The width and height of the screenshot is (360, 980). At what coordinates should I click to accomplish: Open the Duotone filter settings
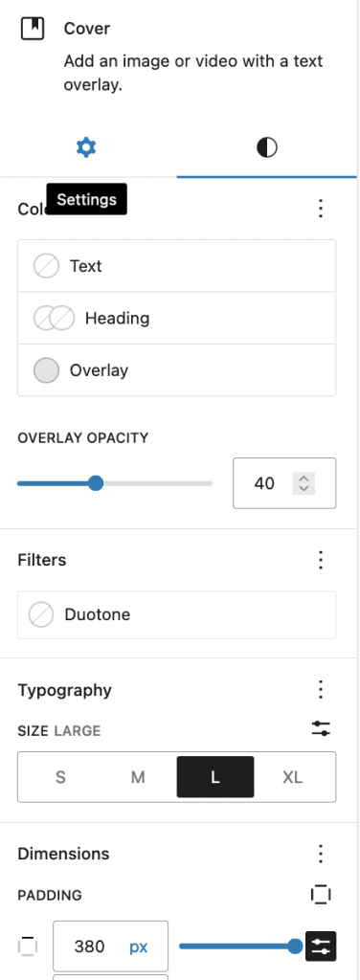(177, 615)
